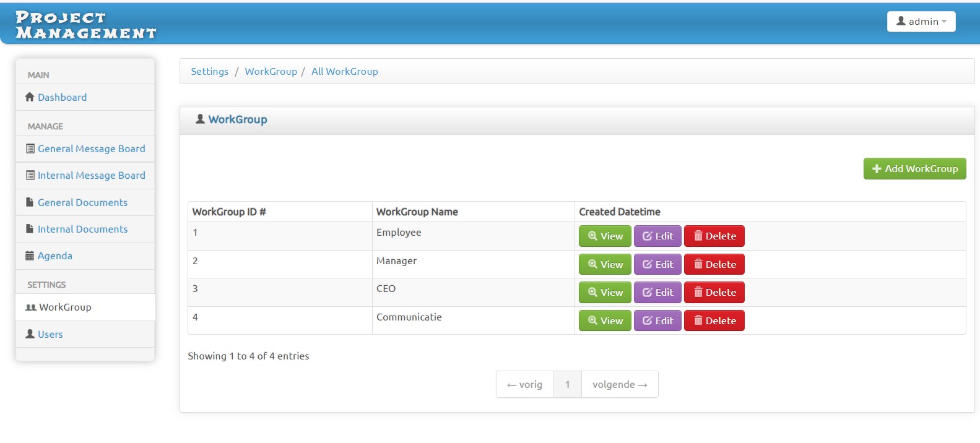This screenshot has width=980, height=443.
Task: View the CEO workgroup
Action: pyautogui.click(x=605, y=293)
